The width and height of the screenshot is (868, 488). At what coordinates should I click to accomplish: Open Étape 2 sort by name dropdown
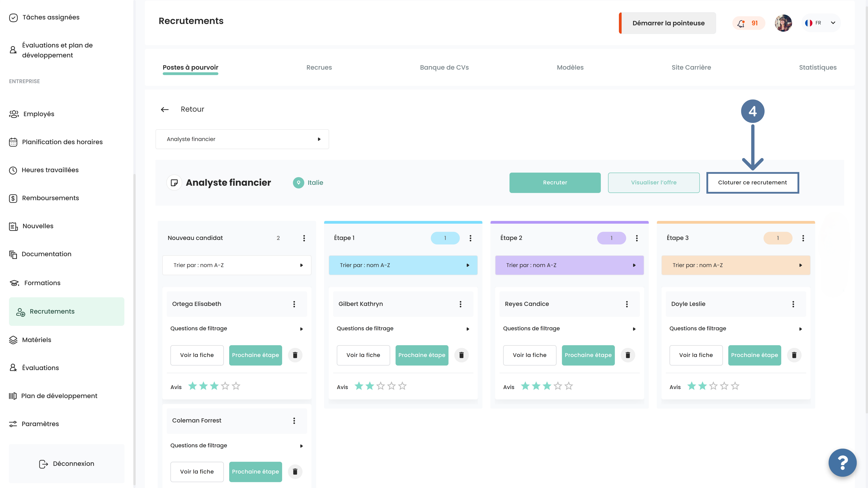pyautogui.click(x=569, y=265)
